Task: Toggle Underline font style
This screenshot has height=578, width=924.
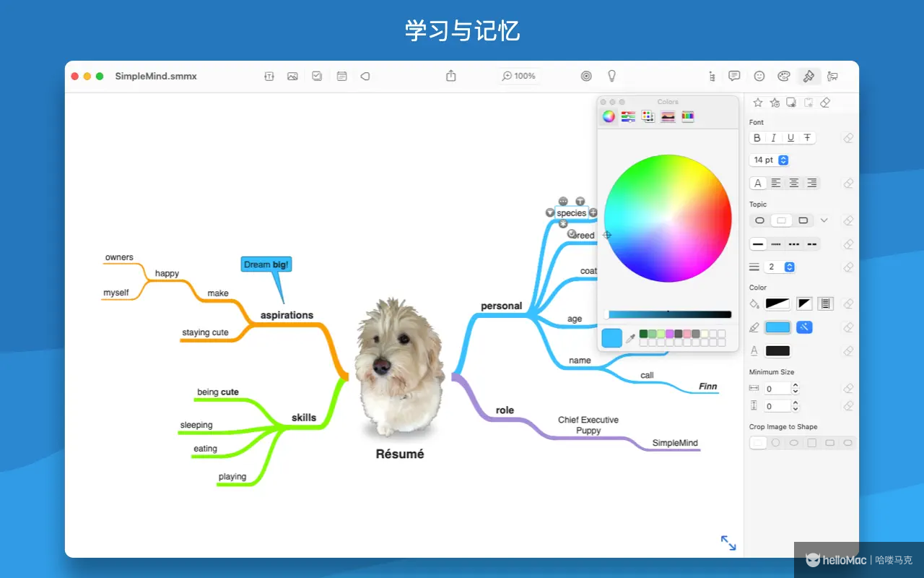Action: click(790, 138)
